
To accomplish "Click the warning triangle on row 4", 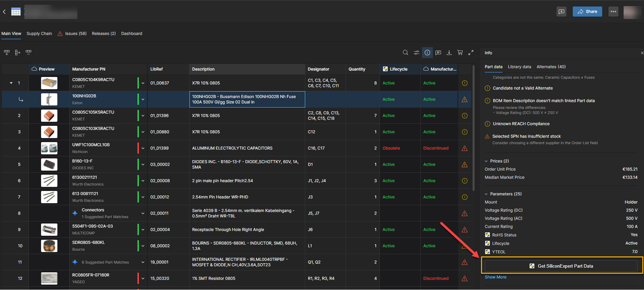I will [x=465, y=148].
